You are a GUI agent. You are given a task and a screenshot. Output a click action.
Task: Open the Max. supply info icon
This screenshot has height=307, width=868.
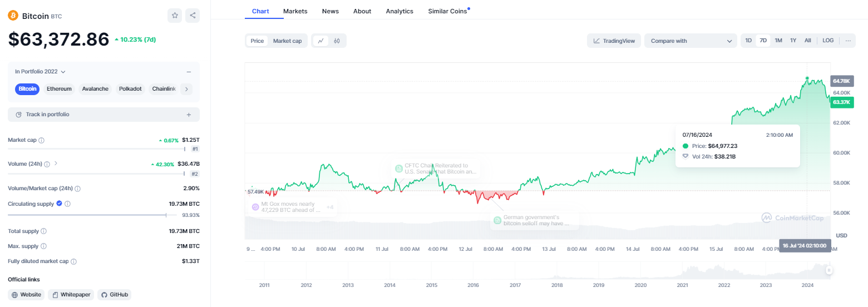click(43, 246)
